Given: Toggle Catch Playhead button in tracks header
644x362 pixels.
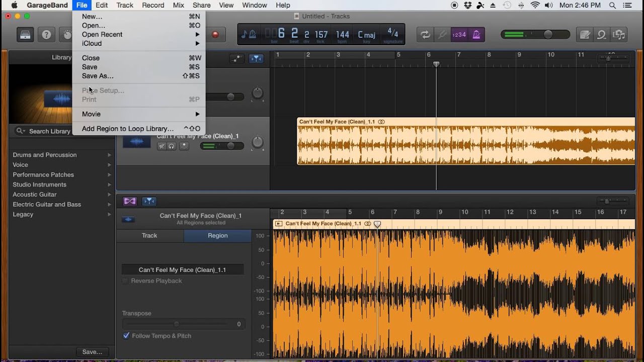Looking at the screenshot, I should pos(256,59).
